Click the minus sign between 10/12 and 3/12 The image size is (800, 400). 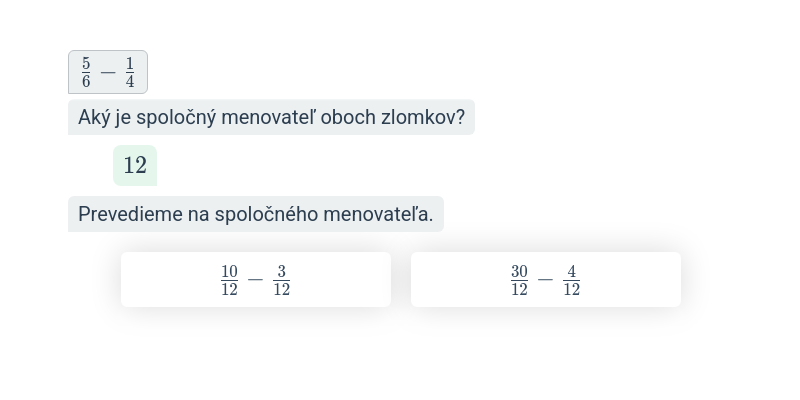click(256, 281)
